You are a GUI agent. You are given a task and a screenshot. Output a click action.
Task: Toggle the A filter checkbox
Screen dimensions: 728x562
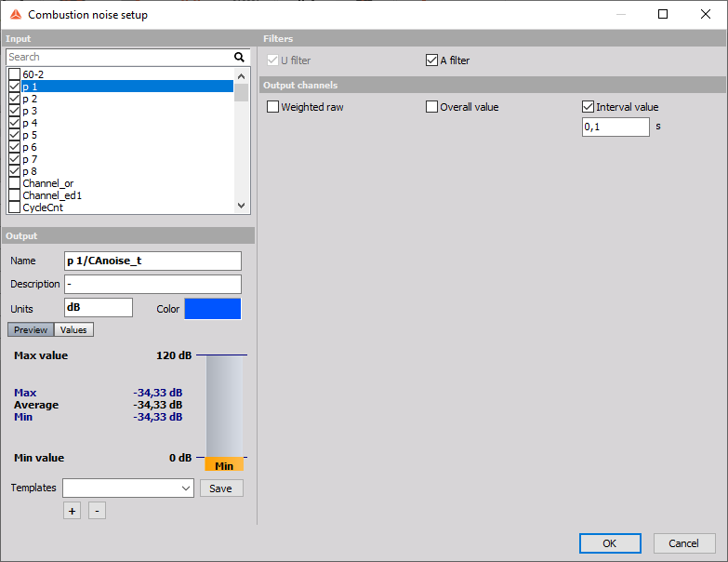[431, 60]
